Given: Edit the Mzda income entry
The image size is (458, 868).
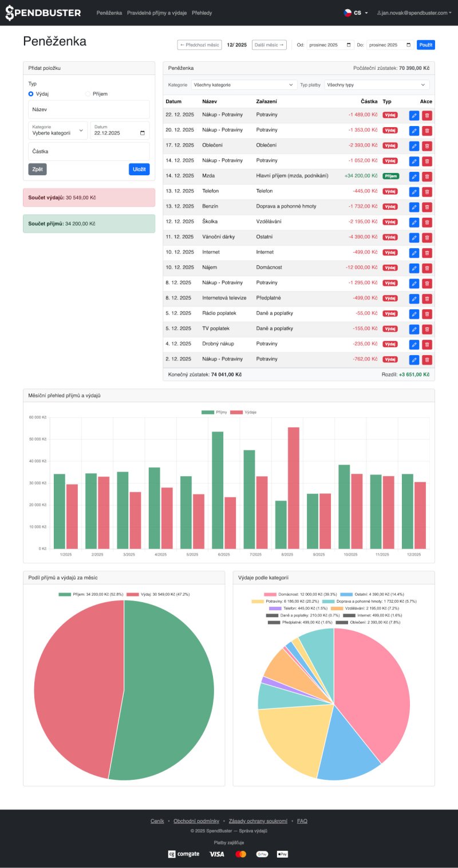Looking at the screenshot, I should click(413, 176).
